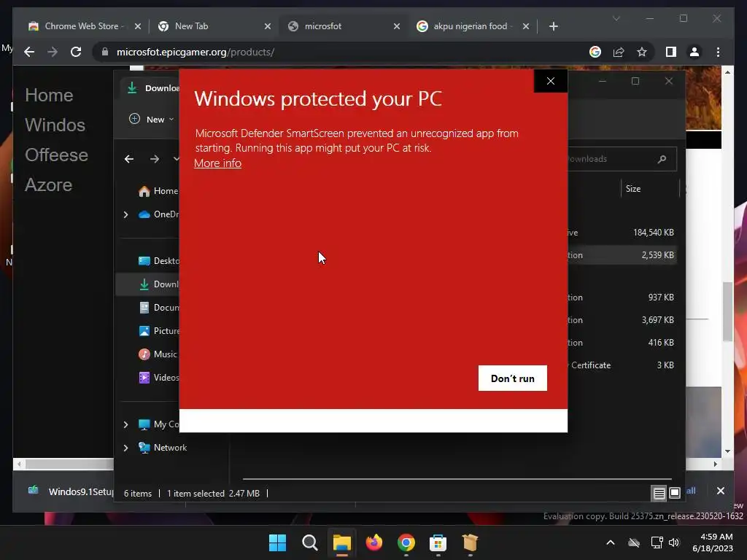
Task: Switch to large icons view in File Explorer
Action: 675,493
